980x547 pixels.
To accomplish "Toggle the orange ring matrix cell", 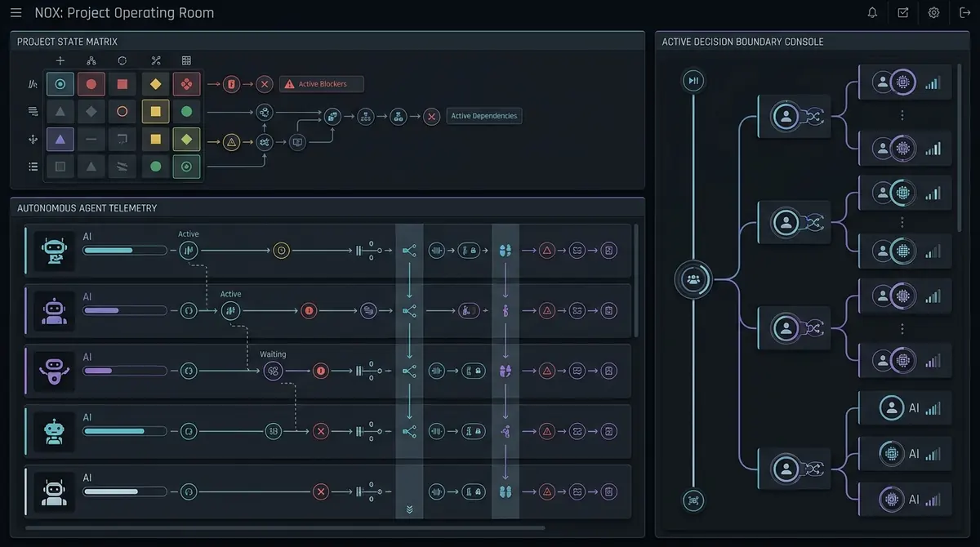I will 122,112.
